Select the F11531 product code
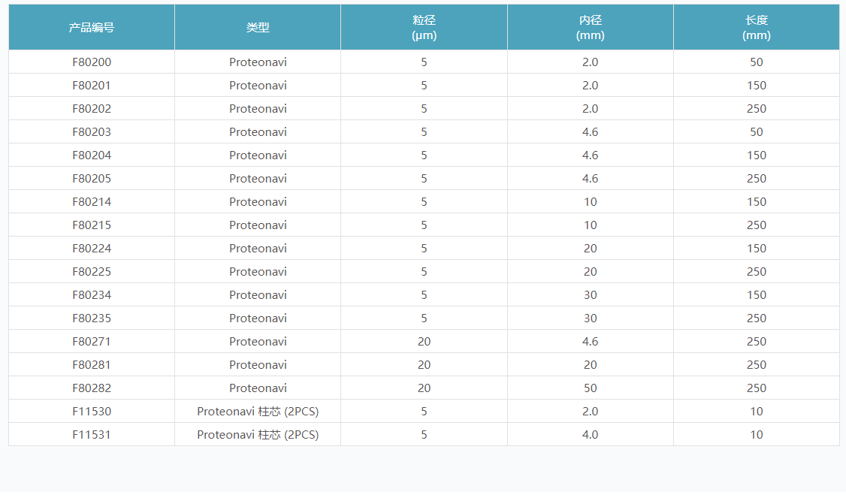The width and height of the screenshot is (846, 504). point(92,435)
